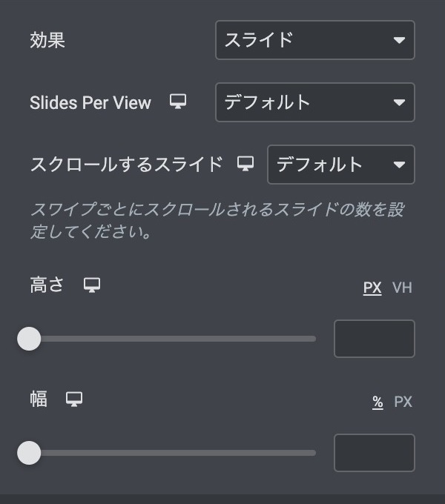Click the Slides Per View label
The height and width of the screenshot is (504, 445).
[x=90, y=103]
